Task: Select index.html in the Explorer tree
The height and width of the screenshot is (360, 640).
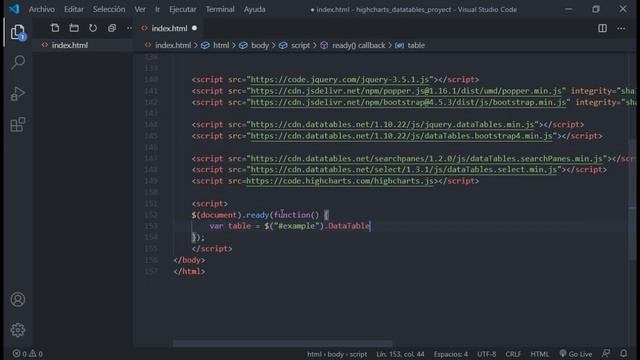Action: click(82, 45)
